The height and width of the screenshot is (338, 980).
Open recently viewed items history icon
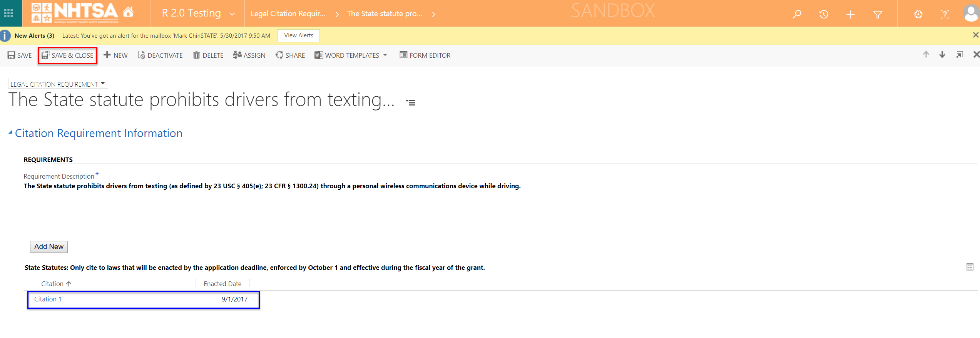pos(824,14)
